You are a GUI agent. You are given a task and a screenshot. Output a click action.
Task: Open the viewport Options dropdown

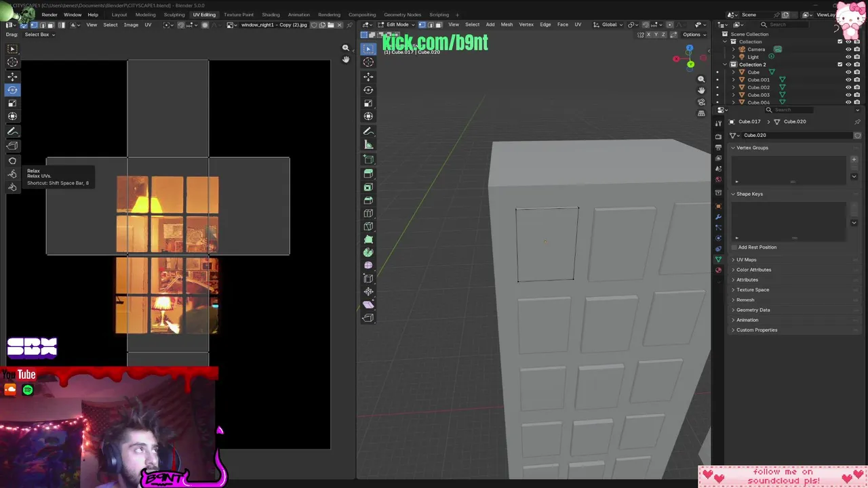pyautogui.click(x=693, y=35)
